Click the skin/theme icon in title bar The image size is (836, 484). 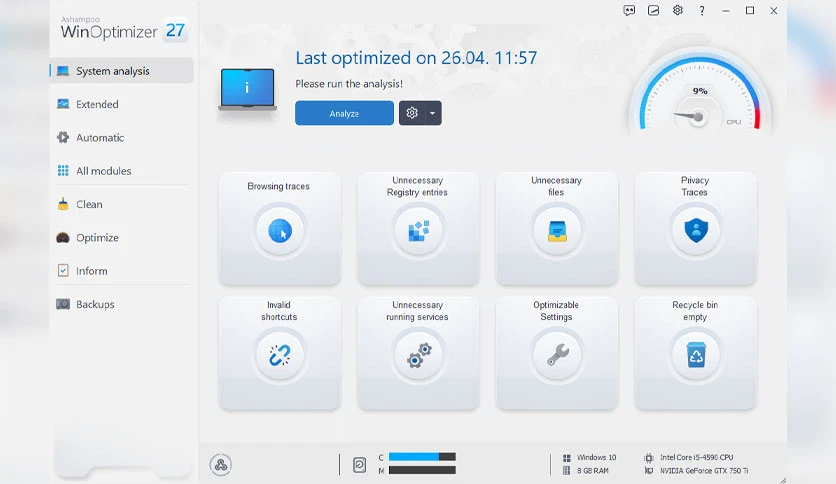tap(654, 11)
